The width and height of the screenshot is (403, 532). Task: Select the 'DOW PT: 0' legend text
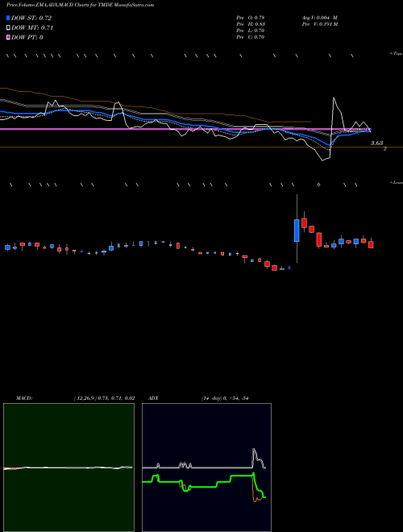tap(27, 37)
